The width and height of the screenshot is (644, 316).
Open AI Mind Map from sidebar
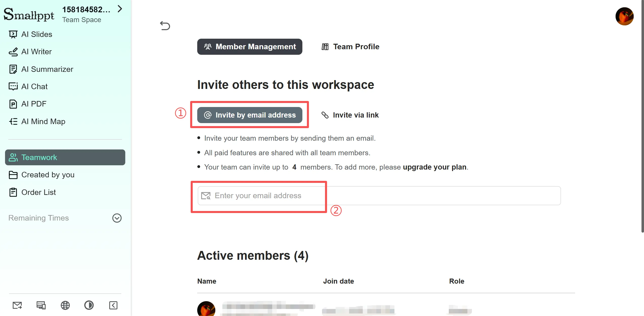pos(43,122)
